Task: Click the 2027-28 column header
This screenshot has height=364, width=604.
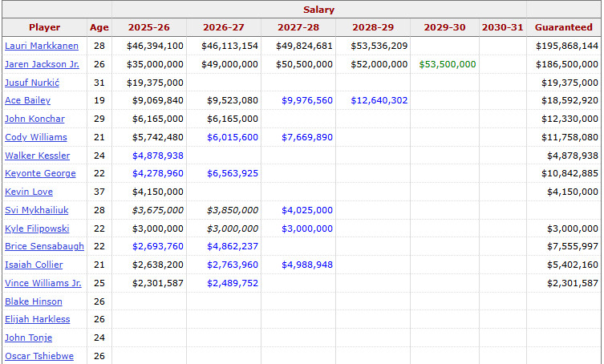Action: click(298, 27)
